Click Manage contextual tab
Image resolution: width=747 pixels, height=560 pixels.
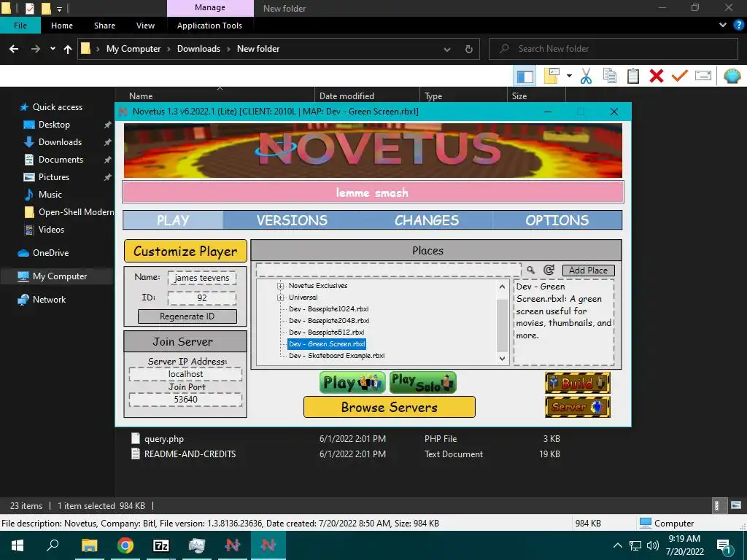click(210, 8)
